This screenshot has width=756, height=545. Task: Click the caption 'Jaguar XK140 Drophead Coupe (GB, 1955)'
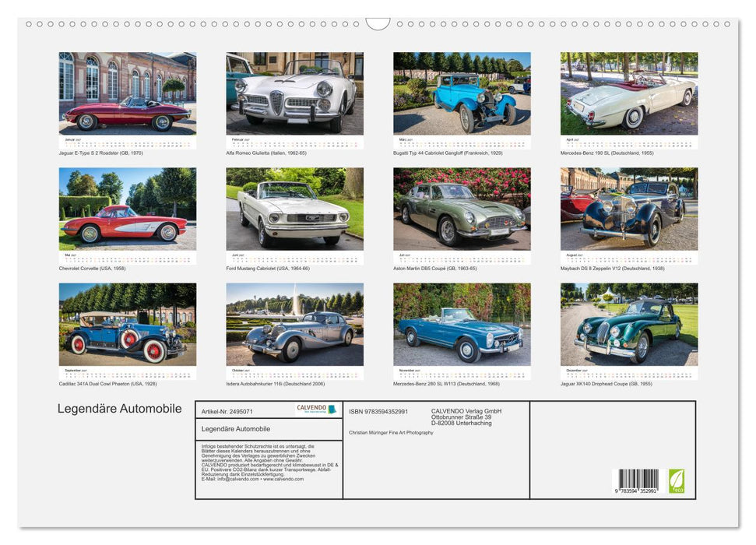606,384
